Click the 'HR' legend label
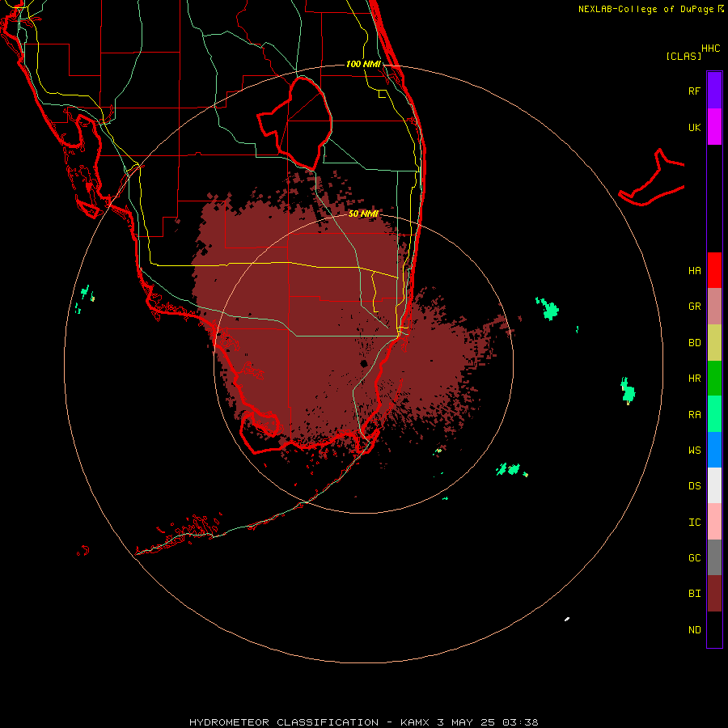Screen dimensions: 728x728 point(695,379)
